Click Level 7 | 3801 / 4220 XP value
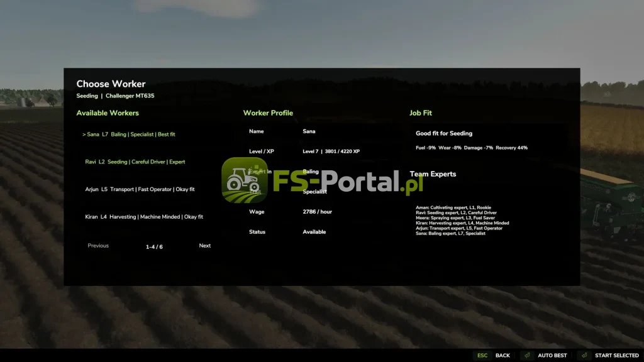 [331, 151]
